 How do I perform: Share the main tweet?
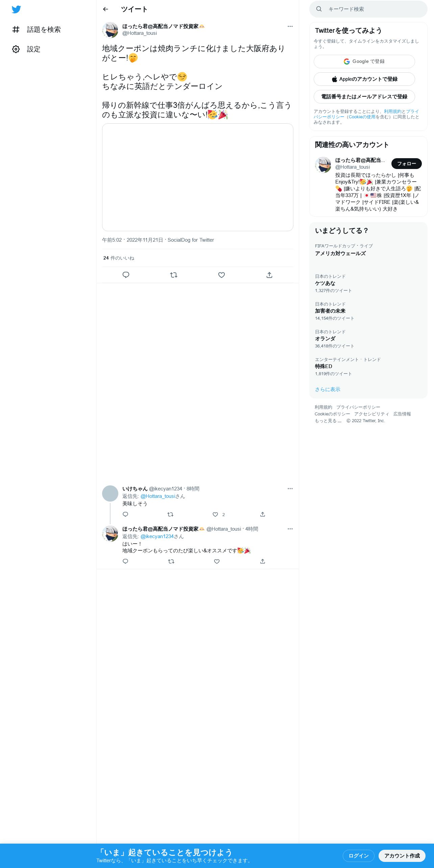tap(269, 275)
